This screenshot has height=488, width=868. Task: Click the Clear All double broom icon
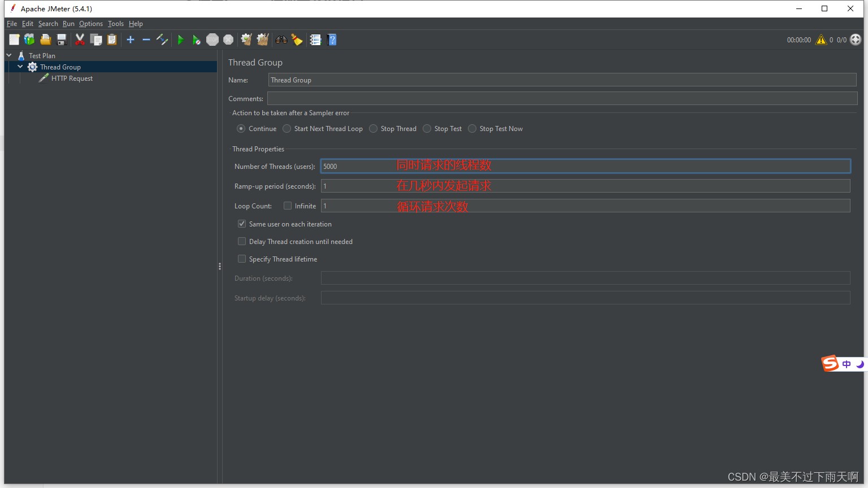[x=263, y=40]
